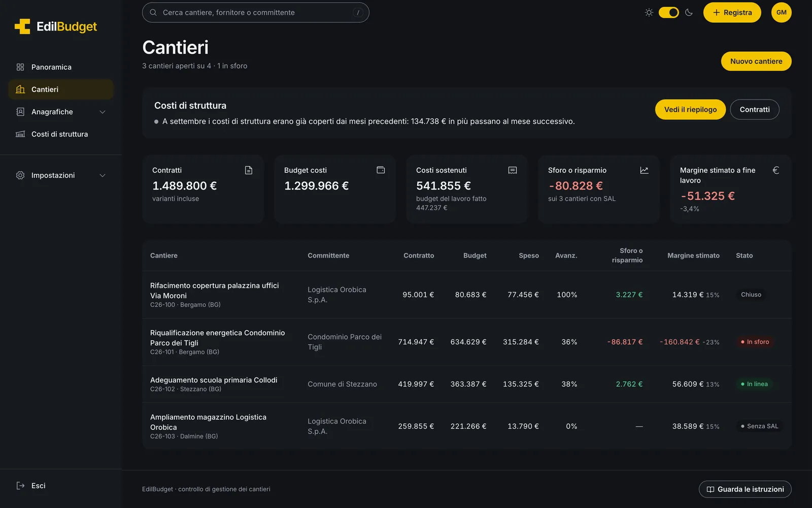Click the Impostazioni gear icon
The image size is (812, 508).
coord(20,175)
